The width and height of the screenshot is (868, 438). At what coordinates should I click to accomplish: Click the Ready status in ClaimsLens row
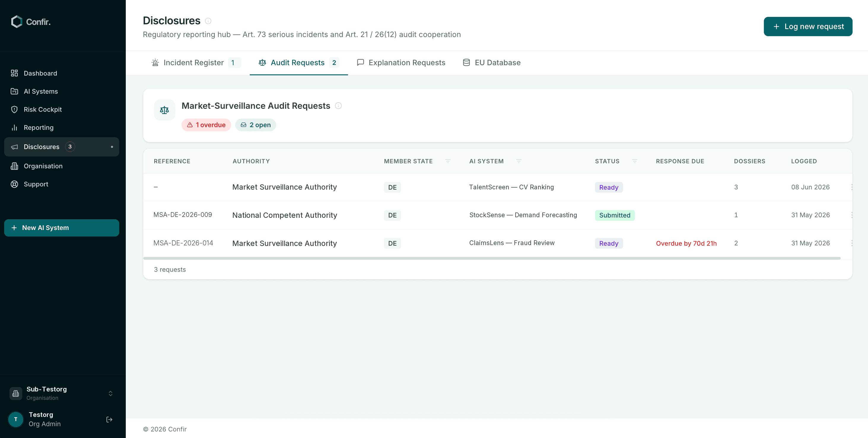[609, 243]
